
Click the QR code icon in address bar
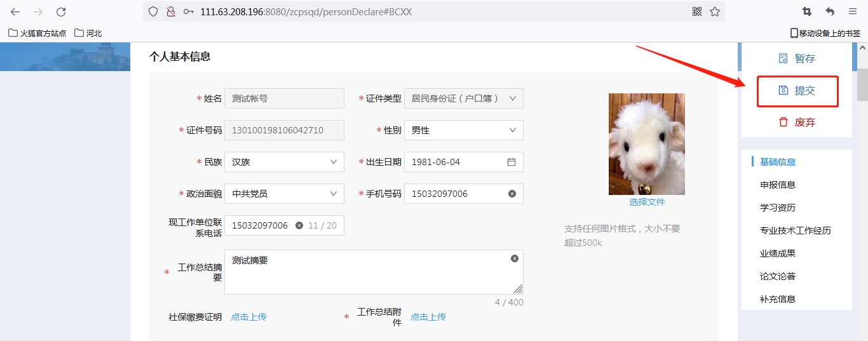point(697,11)
